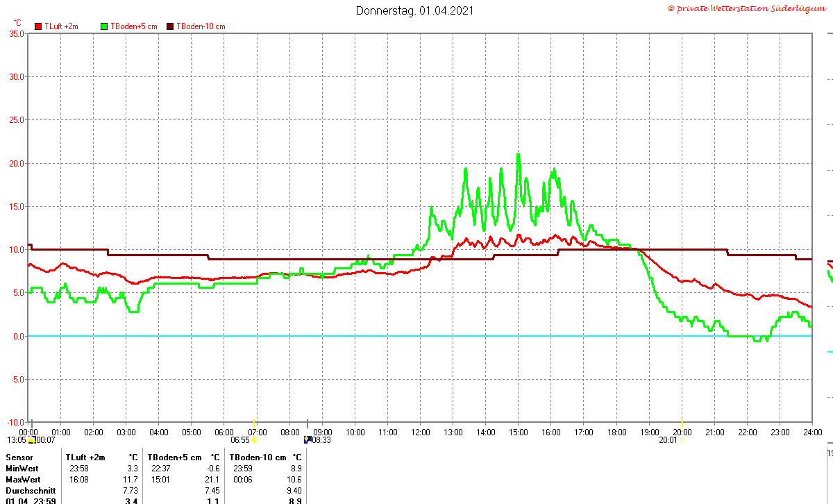This screenshot has width=833, height=504.
Task: Click the gray moonset tick near 08:33
Action: 308,423
